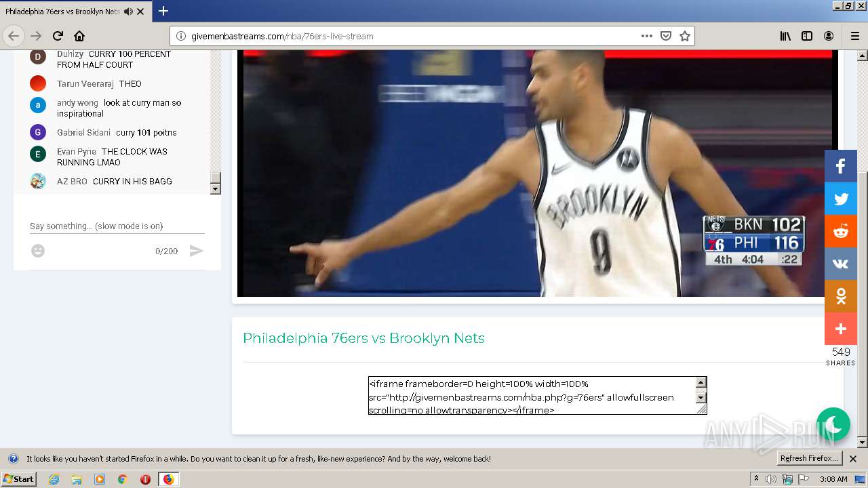Share on Twitter
Screen dimensions: 868x488
[841, 199]
